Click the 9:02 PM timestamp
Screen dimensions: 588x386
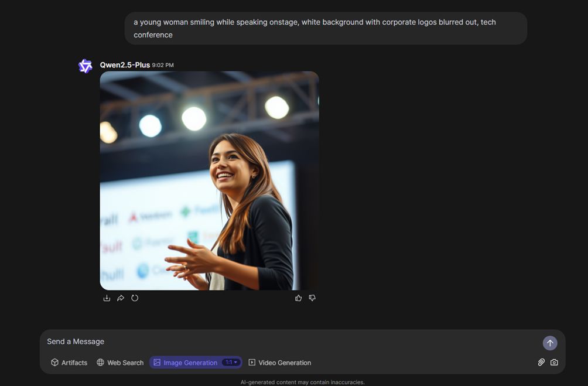163,65
